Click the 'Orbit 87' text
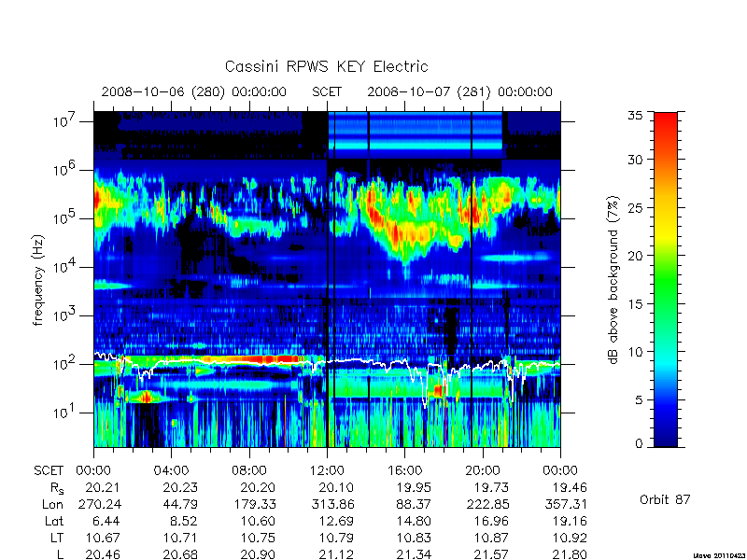Image resolution: width=747 pixels, height=560 pixels. (665, 499)
